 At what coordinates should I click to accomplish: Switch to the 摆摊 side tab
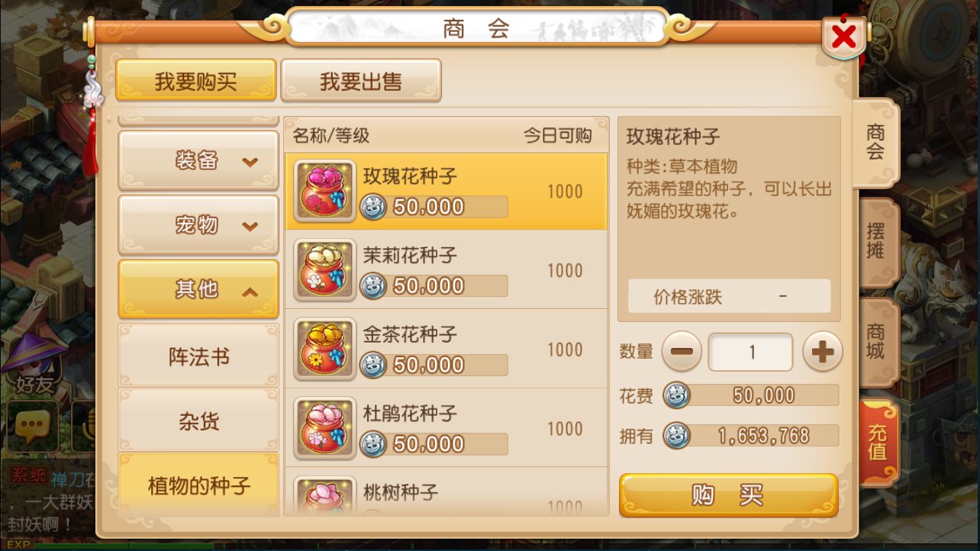pyautogui.click(x=877, y=242)
